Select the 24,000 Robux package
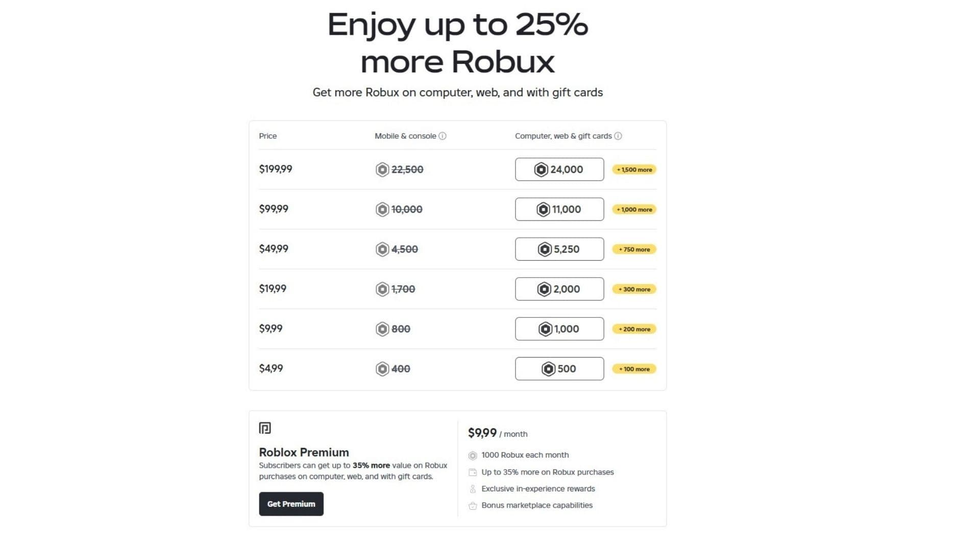Screen dimensions: 980x551 point(559,169)
